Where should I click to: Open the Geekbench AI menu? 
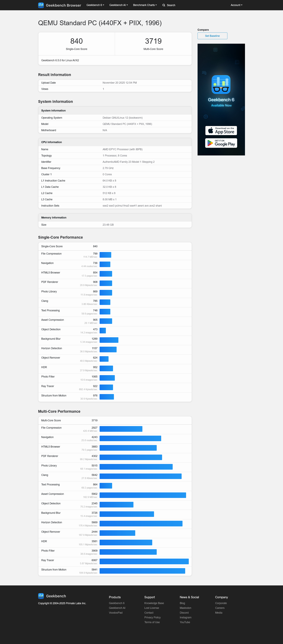(118, 5)
